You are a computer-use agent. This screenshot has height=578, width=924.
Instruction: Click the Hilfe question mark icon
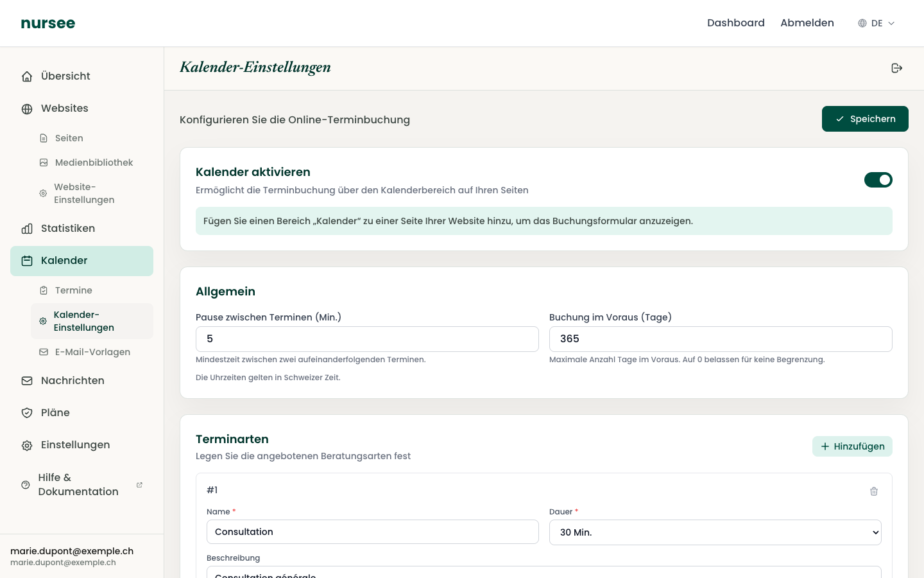tap(26, 485)
